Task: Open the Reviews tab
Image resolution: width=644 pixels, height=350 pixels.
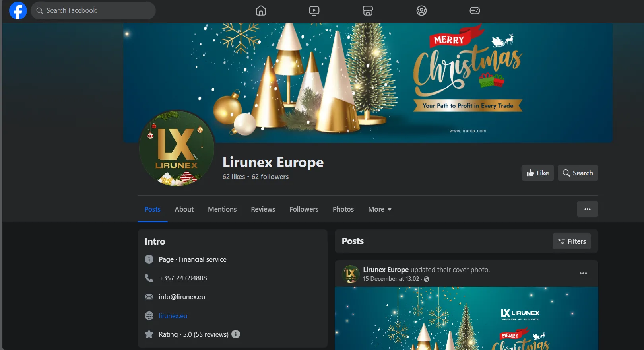Action: click(x=263, y=209)
